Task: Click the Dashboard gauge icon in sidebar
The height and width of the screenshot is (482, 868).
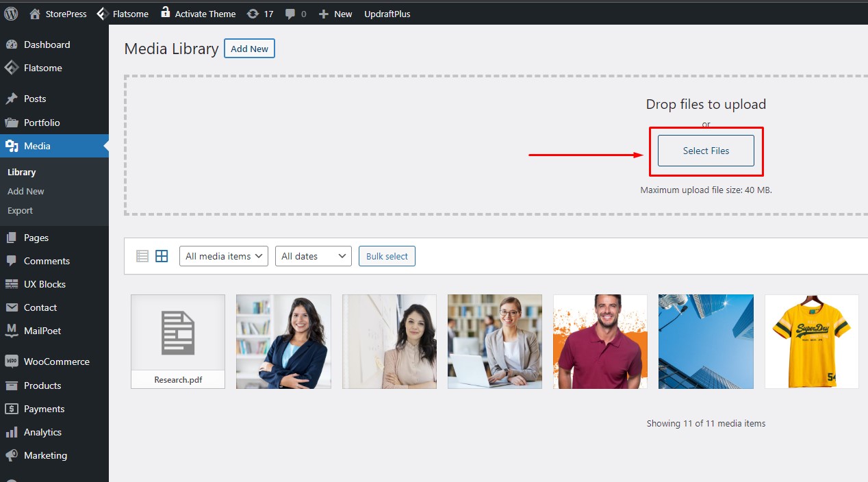Action: pos(12,45)
